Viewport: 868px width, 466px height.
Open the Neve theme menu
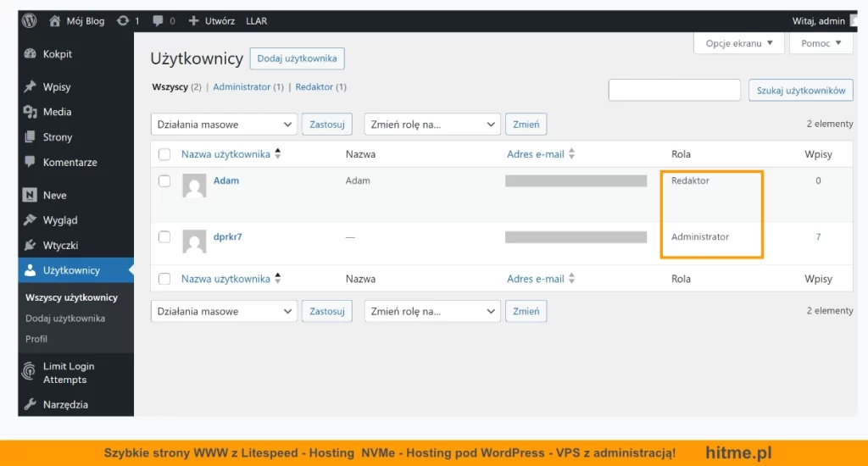point(54,195)
